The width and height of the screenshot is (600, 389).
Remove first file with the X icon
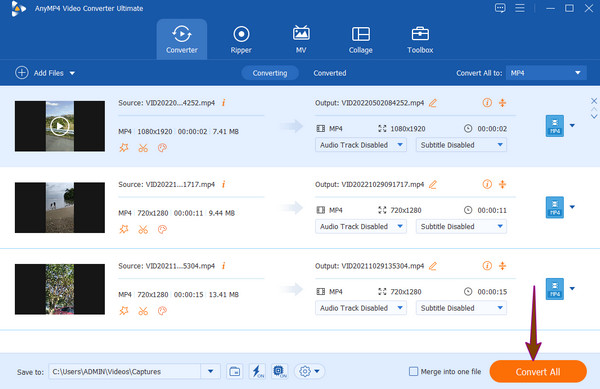(x=594, y=101)
